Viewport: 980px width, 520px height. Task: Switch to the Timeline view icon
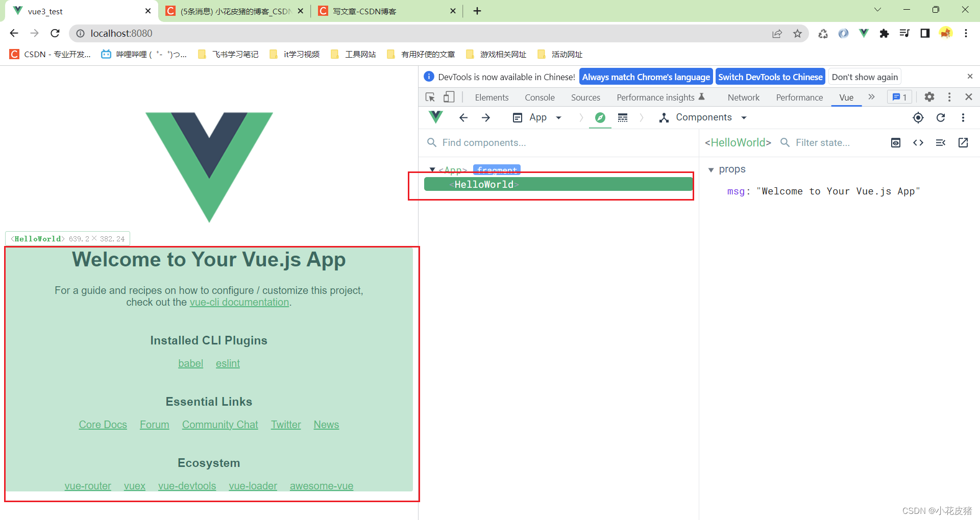coord(623,117)
